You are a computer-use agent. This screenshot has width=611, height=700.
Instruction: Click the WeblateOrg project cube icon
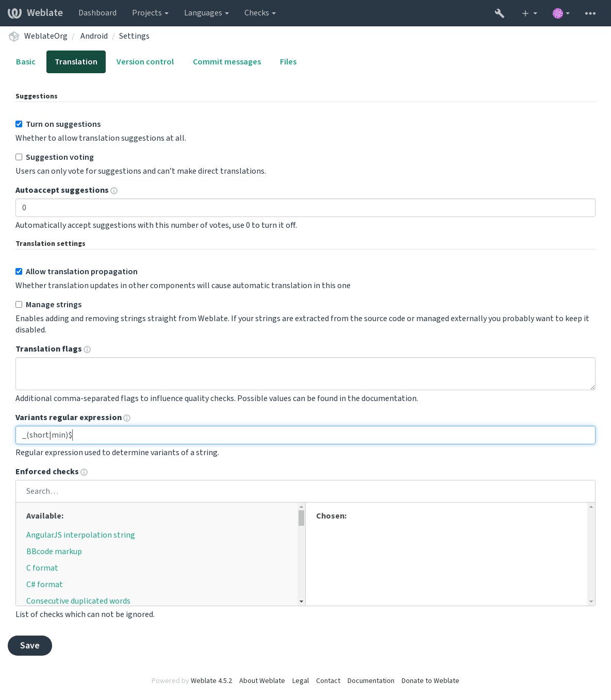(14, 36)
